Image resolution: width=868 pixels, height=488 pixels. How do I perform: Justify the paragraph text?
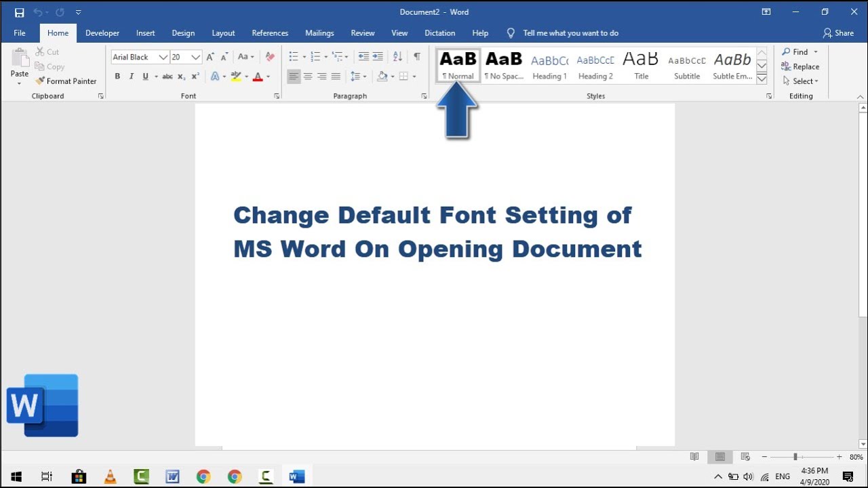[336, 77]
